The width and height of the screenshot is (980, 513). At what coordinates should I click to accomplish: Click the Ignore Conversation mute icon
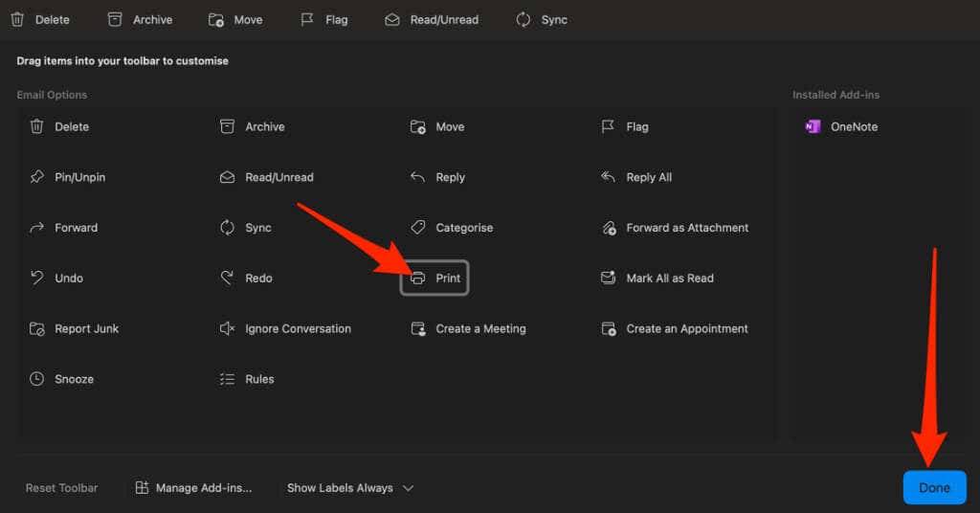click(x=227, y=328)
